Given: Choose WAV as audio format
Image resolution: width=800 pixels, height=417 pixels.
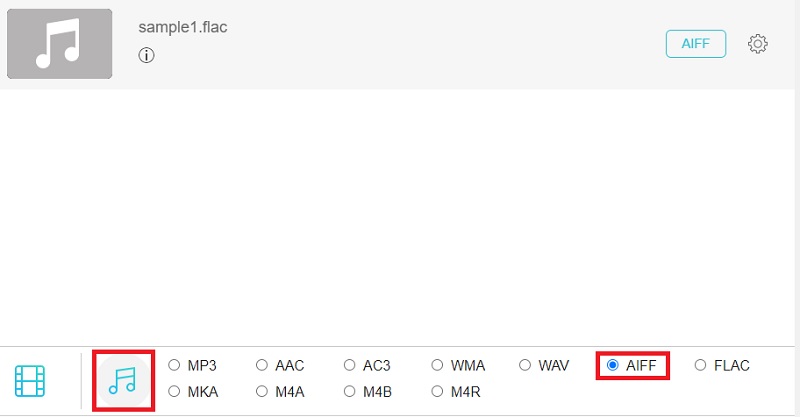Looking at the screenshot, I should 526,365.
